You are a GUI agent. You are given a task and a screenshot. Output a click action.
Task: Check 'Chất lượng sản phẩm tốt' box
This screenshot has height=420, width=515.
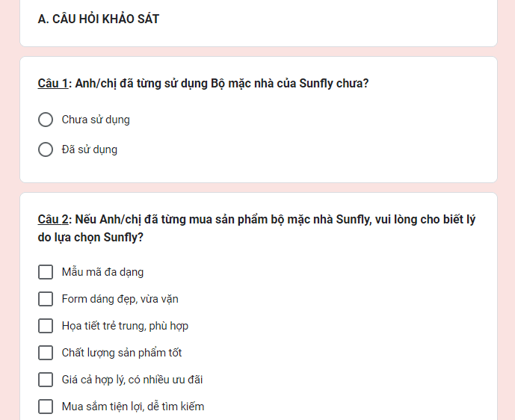point(46,353)
